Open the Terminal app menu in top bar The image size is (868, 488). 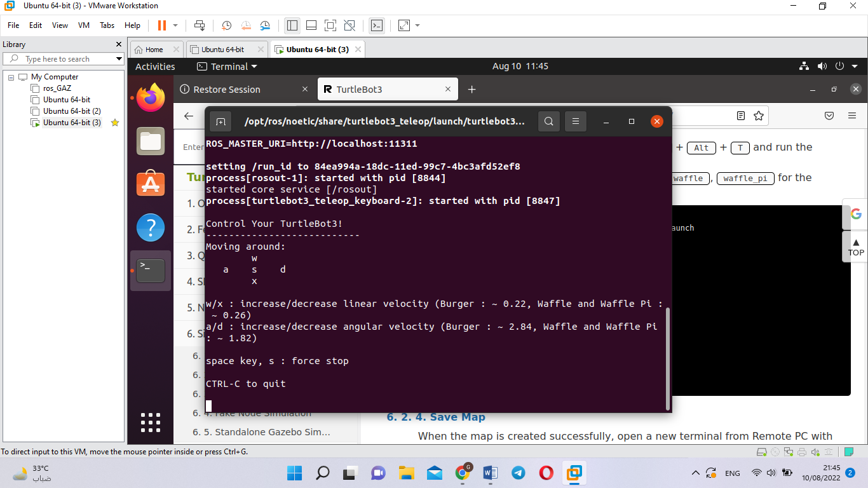[x=227, y=66]
